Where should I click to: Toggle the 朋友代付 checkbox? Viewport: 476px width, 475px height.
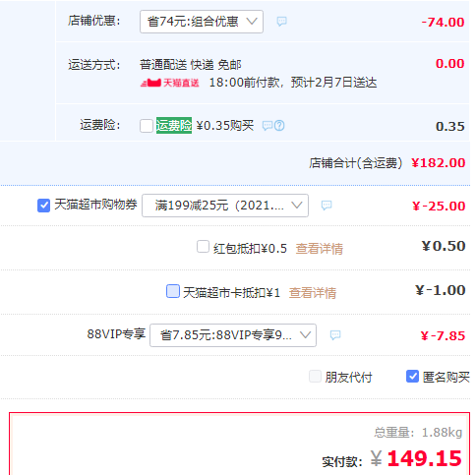pos(315,377)
